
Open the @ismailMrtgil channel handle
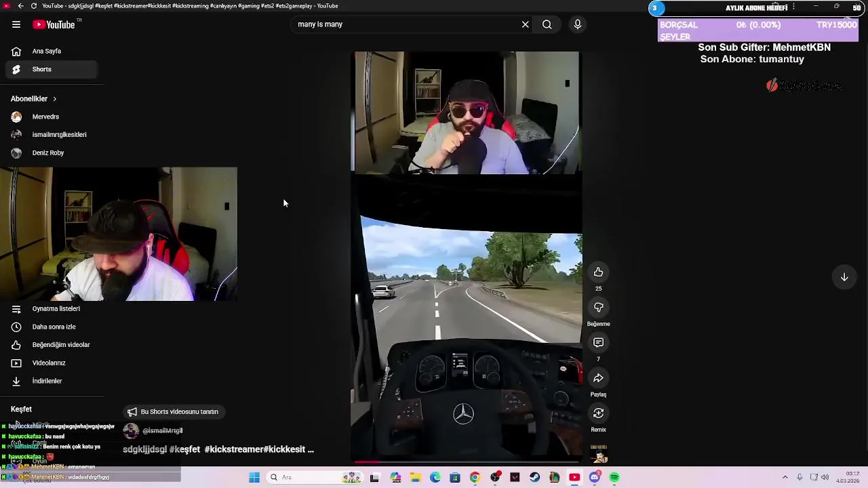[162, 431]
